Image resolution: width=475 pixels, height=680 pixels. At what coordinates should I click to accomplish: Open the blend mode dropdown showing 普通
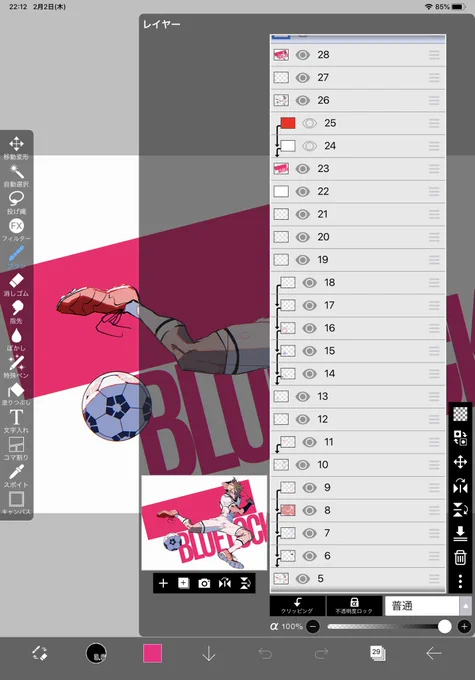[422, 606]
